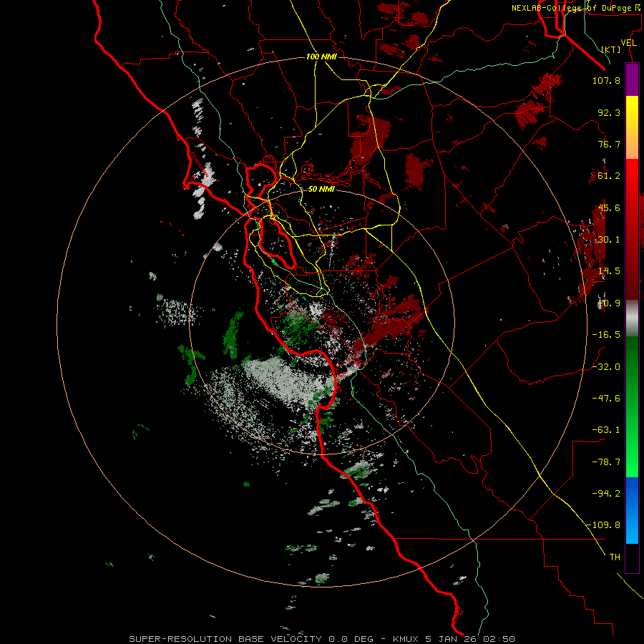Click the purple segment of the velocity color bar
The height and width of the screenshot is (644, 644).
coord(632,80)
